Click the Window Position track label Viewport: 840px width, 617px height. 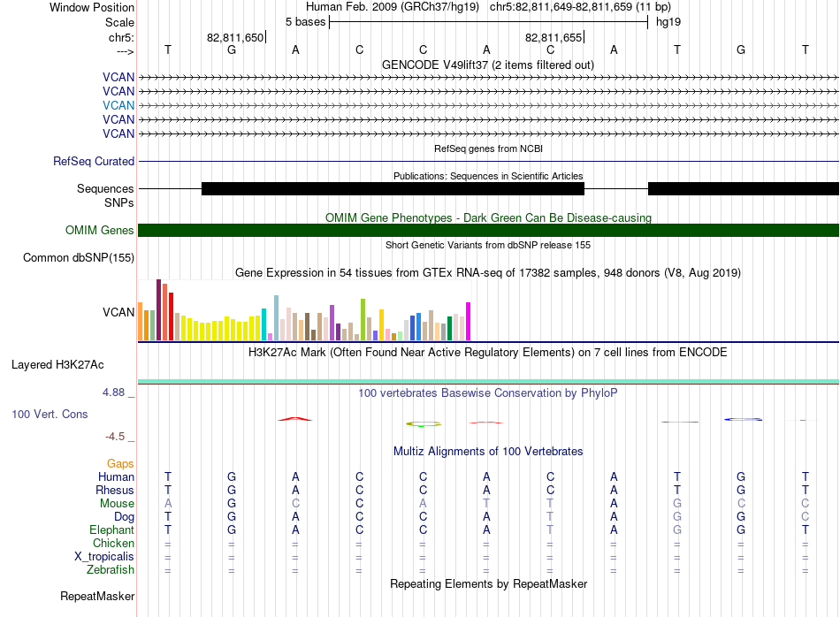point(92,7)
